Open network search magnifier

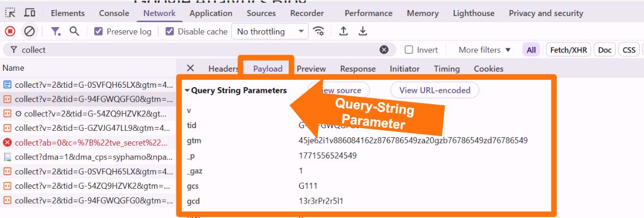(75, 31)
